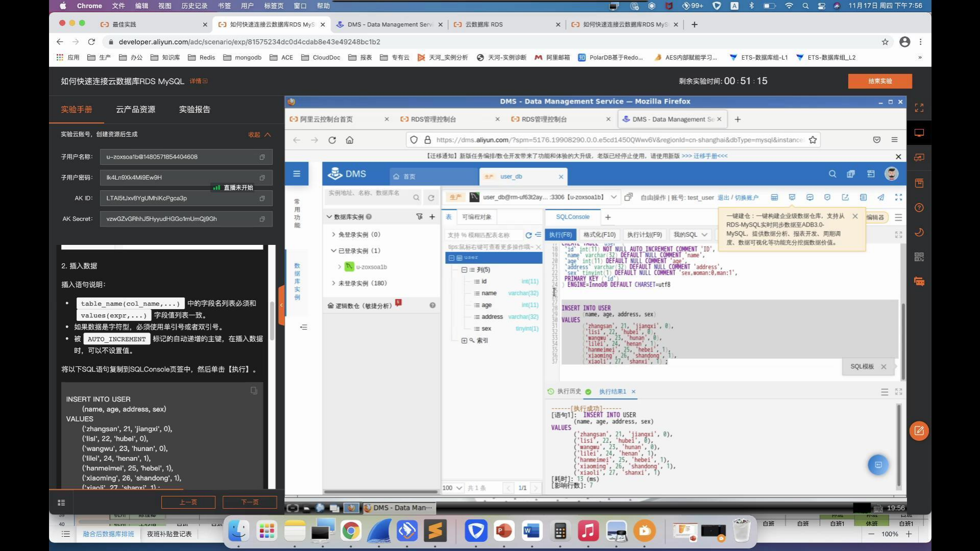This screenshot has height=551, width=980.
Task: Click the help question icon in right sidebar
Action: tap(919, 208)
